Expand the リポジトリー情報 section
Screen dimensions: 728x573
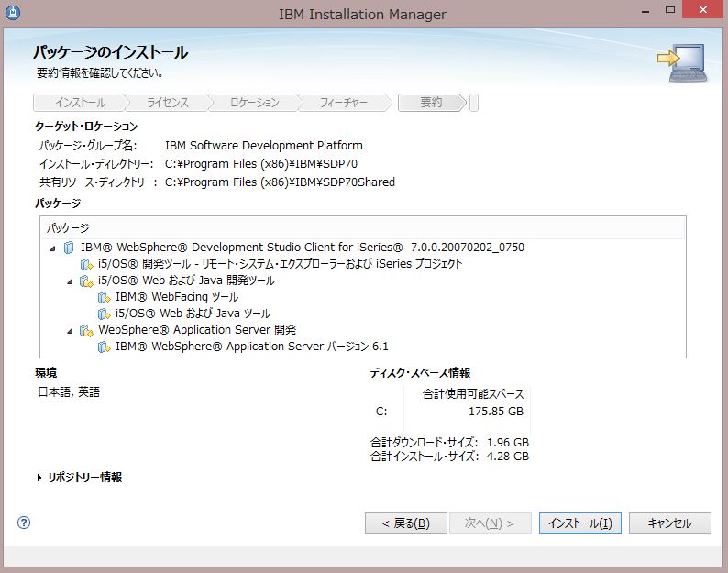[39, 478]
